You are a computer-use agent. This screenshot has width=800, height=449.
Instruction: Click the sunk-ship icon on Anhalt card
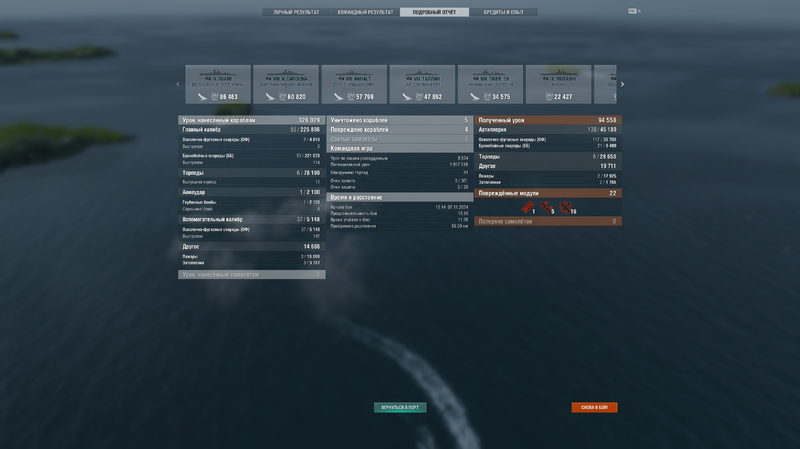(x=338, y=96)
